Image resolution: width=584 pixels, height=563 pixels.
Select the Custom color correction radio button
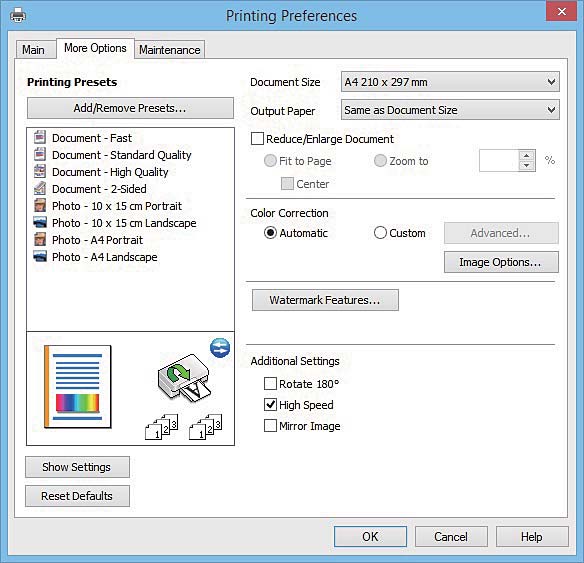[x=380, y=233]
